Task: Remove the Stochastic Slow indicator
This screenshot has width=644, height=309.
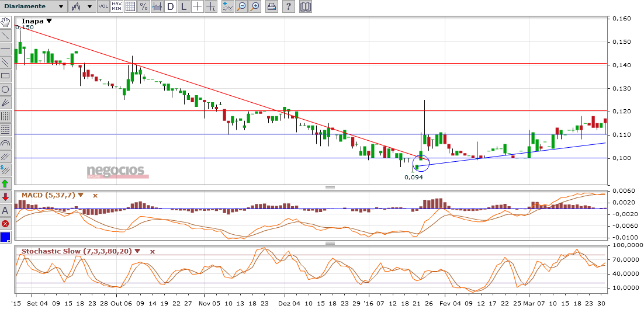Action: (x=151, y=251)
